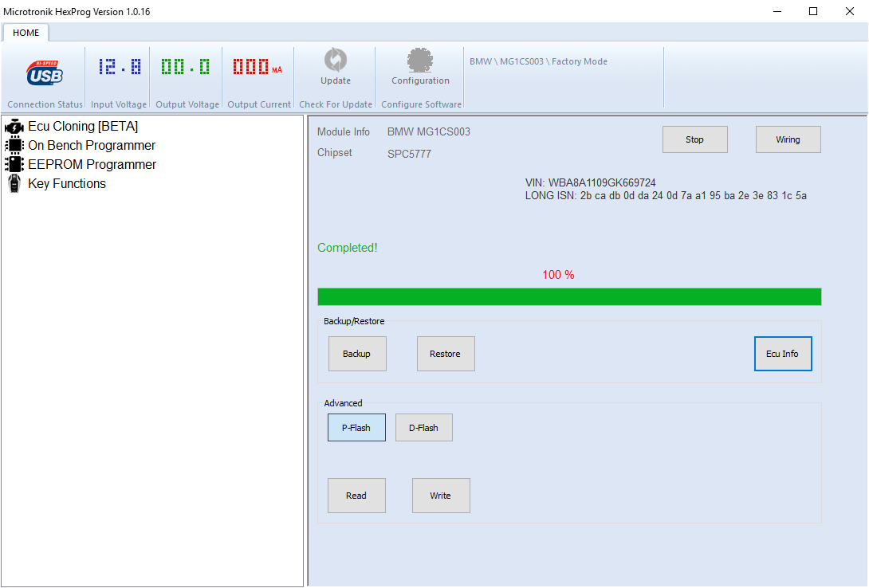This screenshot has height=588, width=869.
Task: Click the red Output Current display
Action: pos(258,67)
